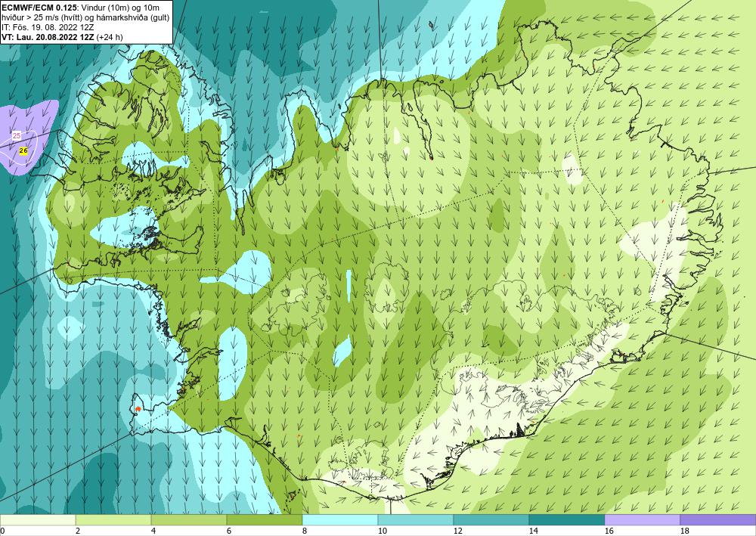Viewport: 756px width, 536px height.
Task: Select the 10–12 m/s aqua legend swatch
Action: (x=416, y=520)
